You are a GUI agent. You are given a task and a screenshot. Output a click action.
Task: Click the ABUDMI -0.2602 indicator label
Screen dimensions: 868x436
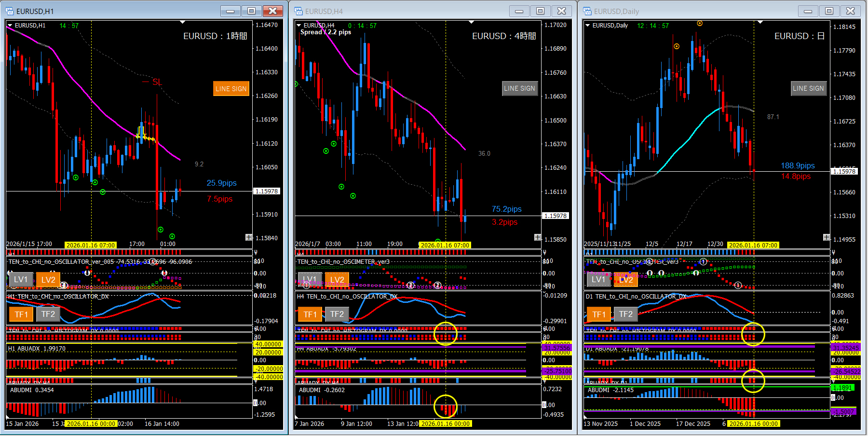[x=322, y=390]
